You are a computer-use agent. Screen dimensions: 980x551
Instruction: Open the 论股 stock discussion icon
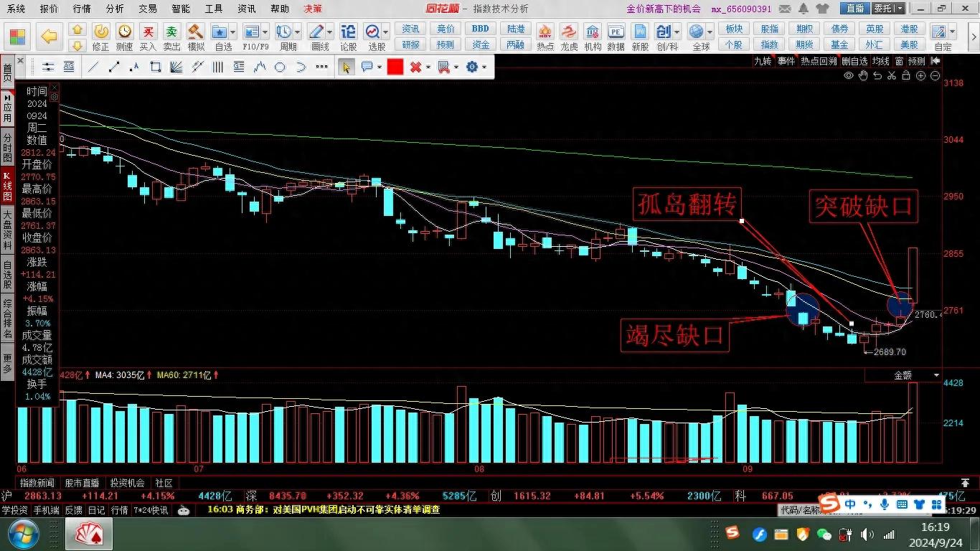348,37
